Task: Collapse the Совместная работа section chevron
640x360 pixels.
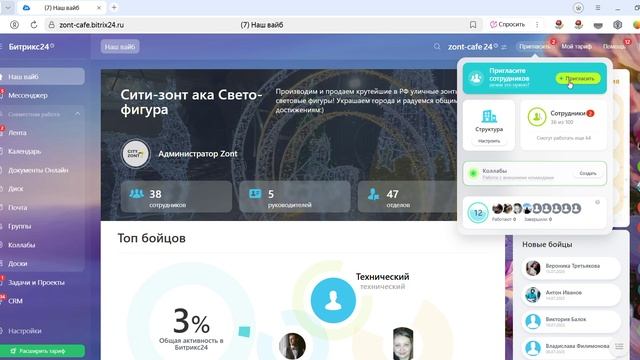Action: (x=78, y=114)
